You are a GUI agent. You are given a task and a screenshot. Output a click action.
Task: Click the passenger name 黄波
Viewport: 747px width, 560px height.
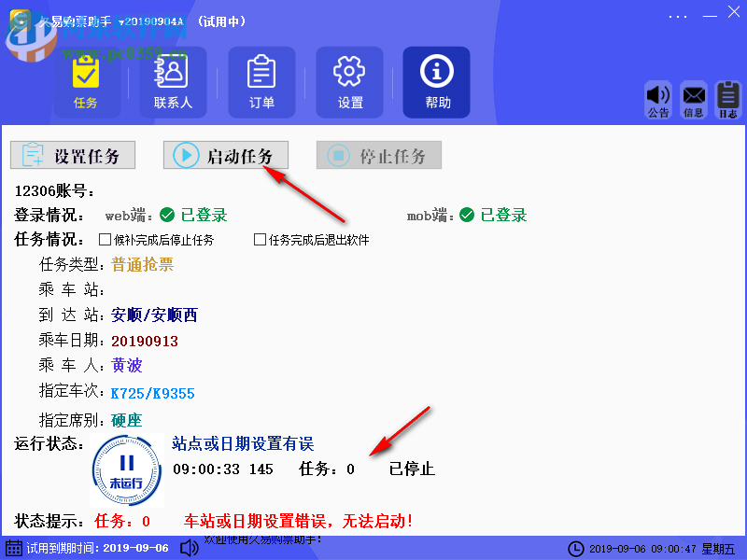click(x=128, y=365)
